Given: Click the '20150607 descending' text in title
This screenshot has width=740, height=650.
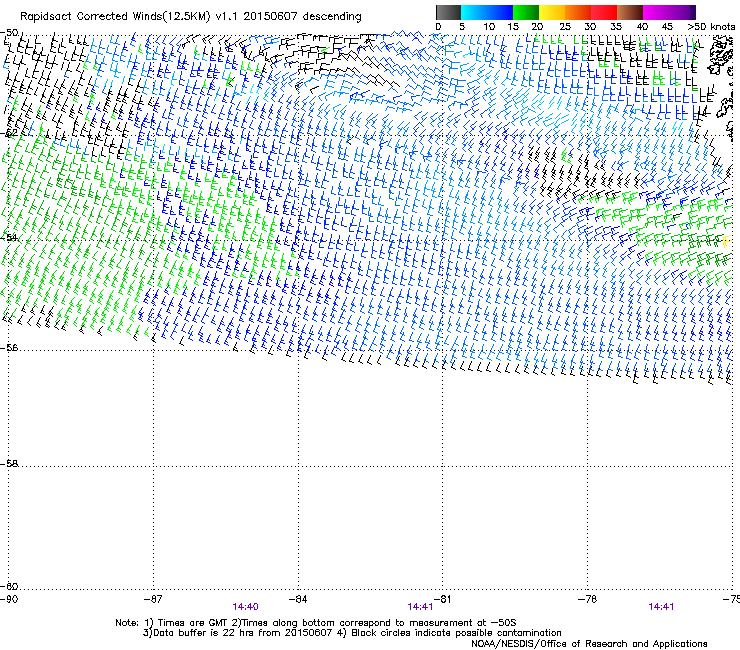Looking at the screenshot, I should 302,17.
